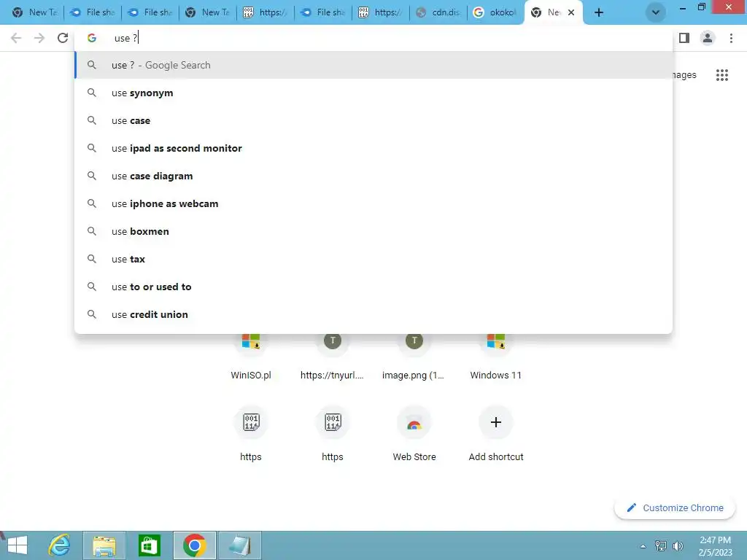Launch Internet Explorer from taskbar
Viewport: 747px width, 560px height.
60,545
